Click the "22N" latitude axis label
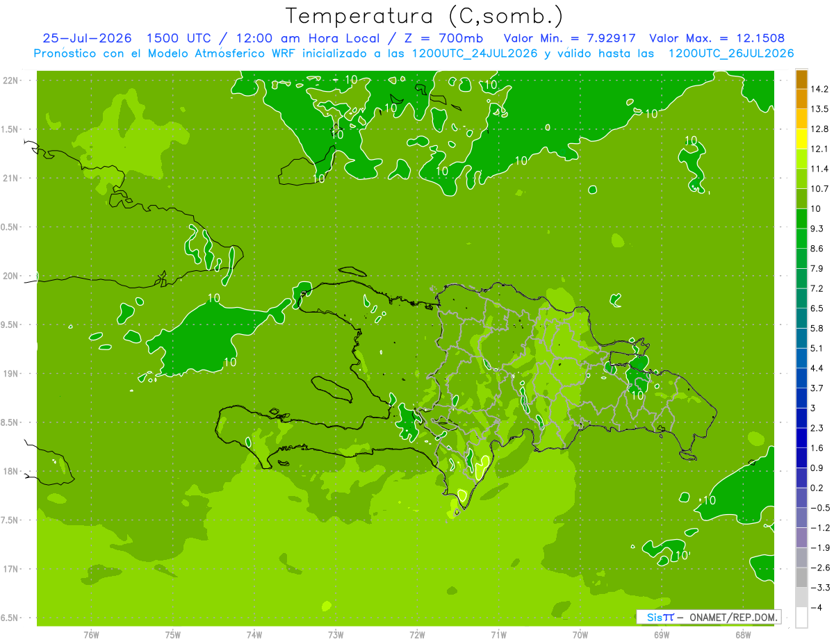The width and height of the screenshot is (834, 644). tap(12, 80)
